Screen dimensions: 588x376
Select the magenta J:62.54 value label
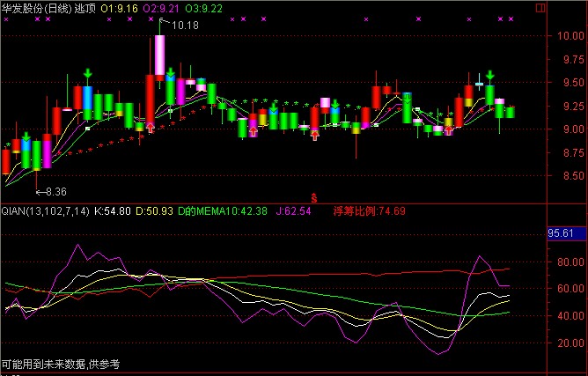[293, 211]
